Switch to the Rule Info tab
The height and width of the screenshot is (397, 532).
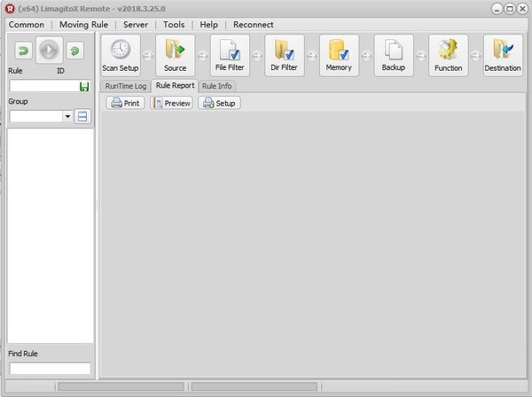pos(217,86)
